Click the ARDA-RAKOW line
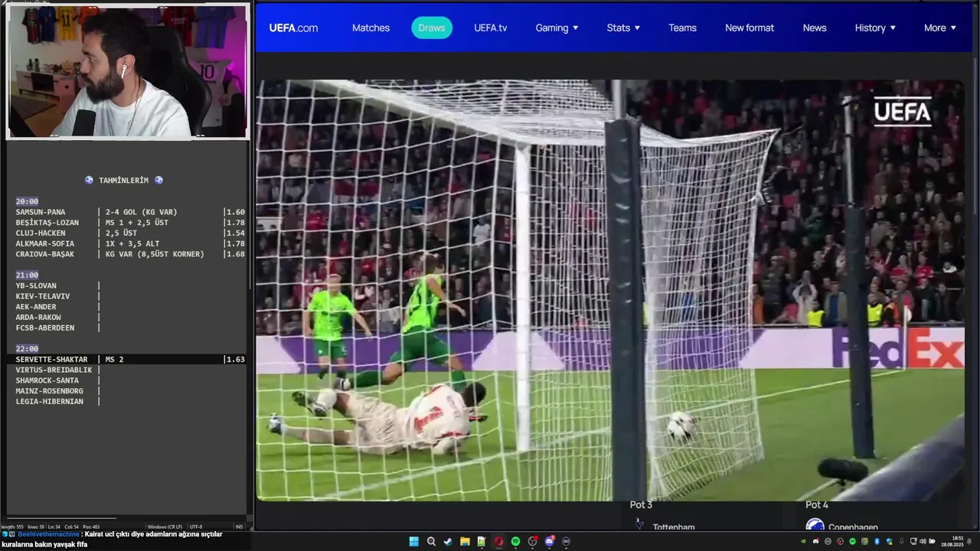The height and width of the screenshot is (551, 980). tap(58, 317)
